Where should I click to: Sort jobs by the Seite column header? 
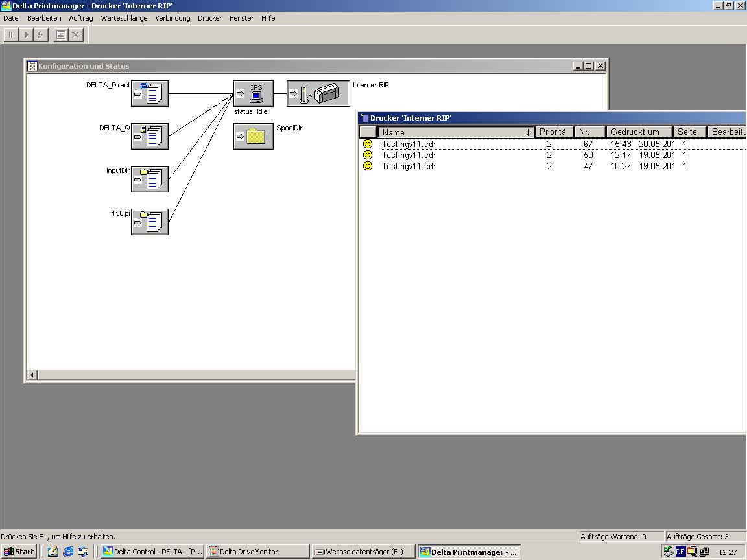[689, 132]
